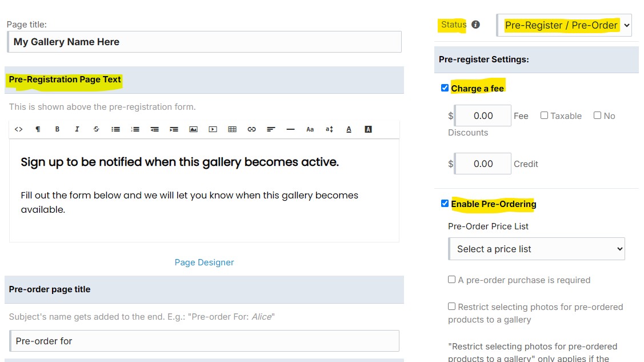This screenshot has width=644, height=362.
Task: Uncheck the Charge a fee checkbox
Action: click(445, 88)
